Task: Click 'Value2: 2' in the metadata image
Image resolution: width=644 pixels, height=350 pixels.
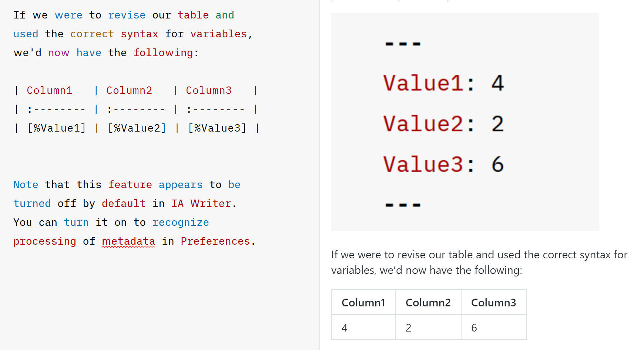Action: tap(443, 123)
